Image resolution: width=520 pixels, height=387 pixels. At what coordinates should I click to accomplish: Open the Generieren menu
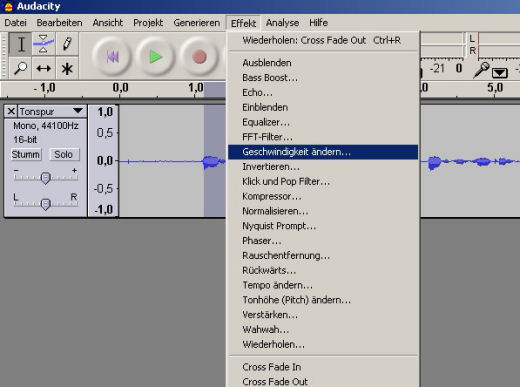(x=197, y=23)
